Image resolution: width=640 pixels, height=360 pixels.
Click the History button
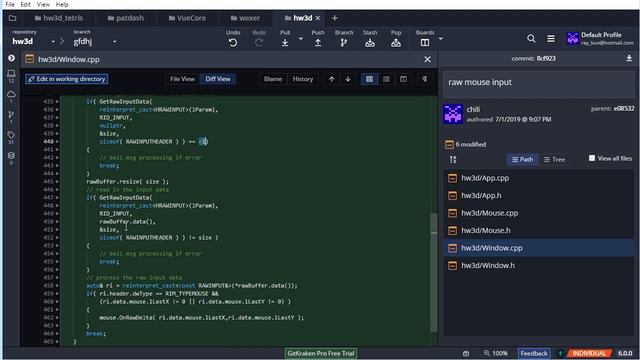(x=302, y=79)
